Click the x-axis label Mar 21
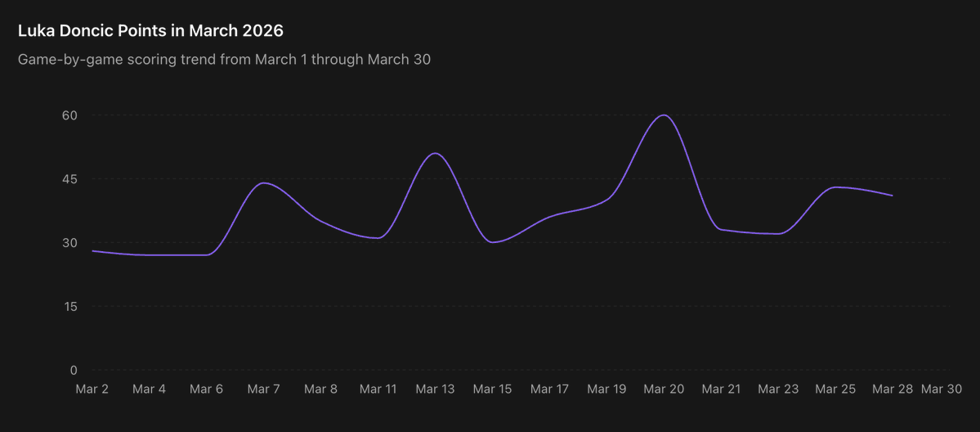 coord(721,389)
